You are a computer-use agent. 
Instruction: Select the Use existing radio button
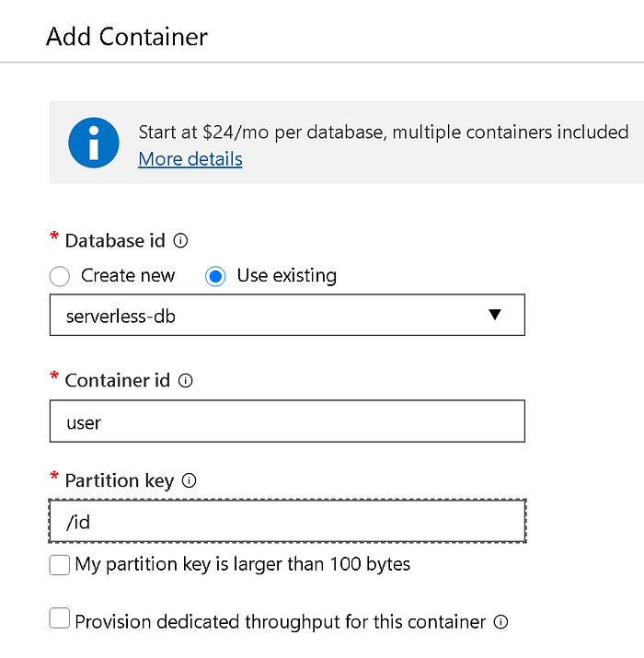(x=215, y=276)
